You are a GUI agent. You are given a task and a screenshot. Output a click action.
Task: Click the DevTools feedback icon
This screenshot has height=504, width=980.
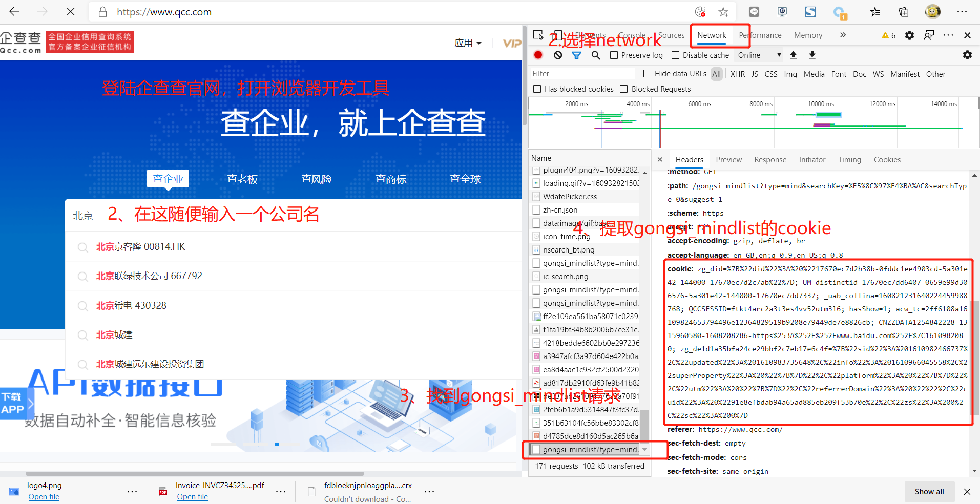(x=929, y=35)
